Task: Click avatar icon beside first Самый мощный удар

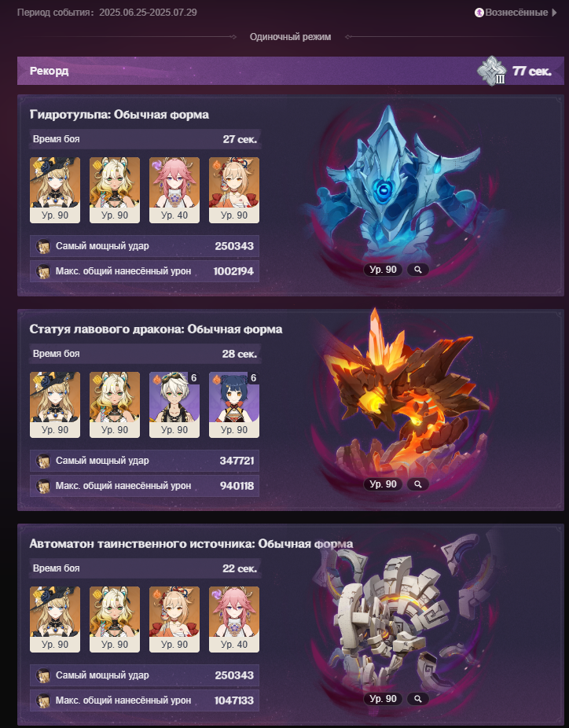Action: [43, 246]
